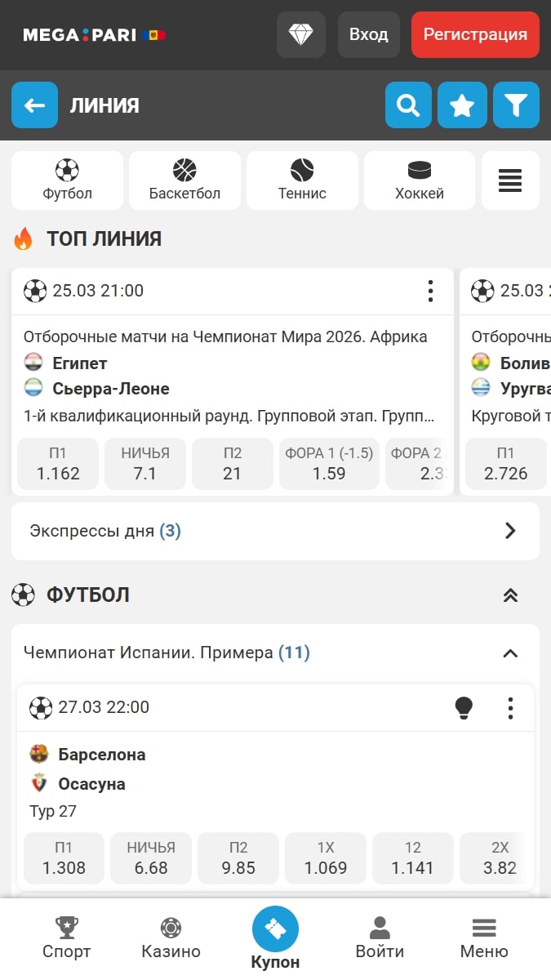The height and width of the screenshot is (980, 551).
Task: Open the filter funnel button
Action: [516, 105]
